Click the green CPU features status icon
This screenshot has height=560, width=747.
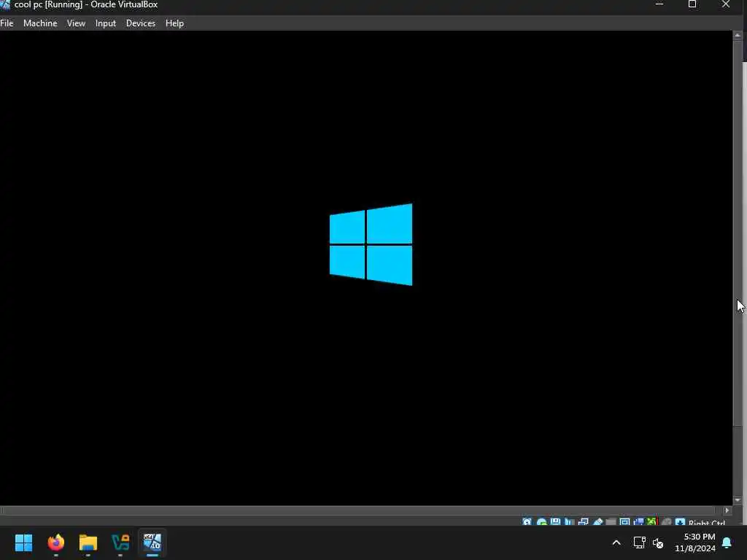tap(651, 522)
